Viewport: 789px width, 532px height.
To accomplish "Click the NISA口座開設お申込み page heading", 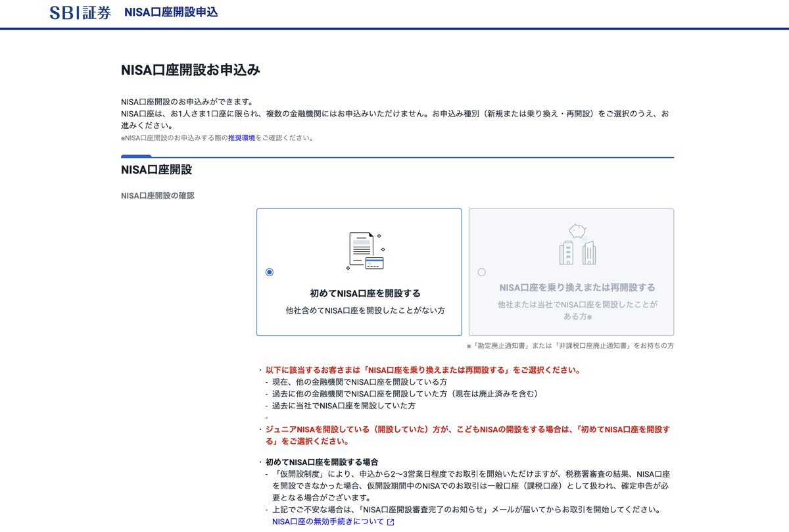I will 191,70.
